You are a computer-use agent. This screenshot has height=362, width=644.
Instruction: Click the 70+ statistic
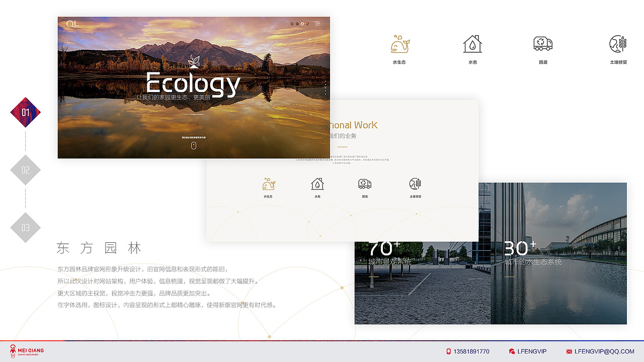click(385, 248)
